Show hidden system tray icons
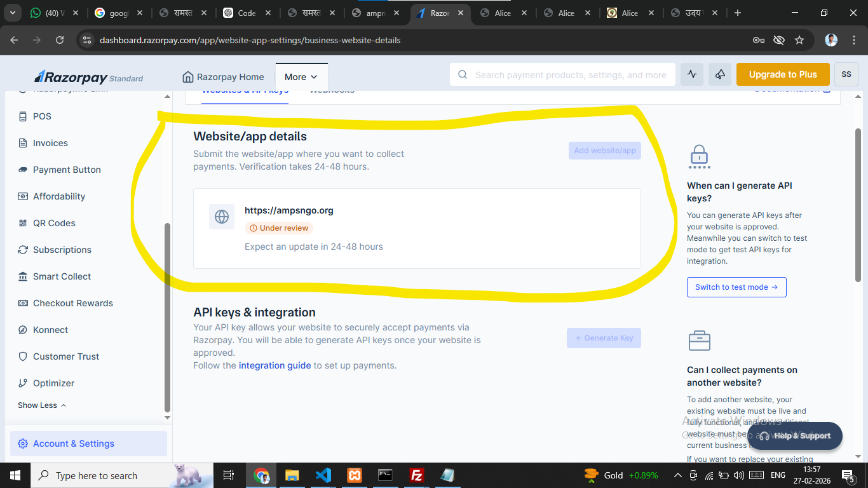Screen dimensions: 868x488 pos(678,475)
